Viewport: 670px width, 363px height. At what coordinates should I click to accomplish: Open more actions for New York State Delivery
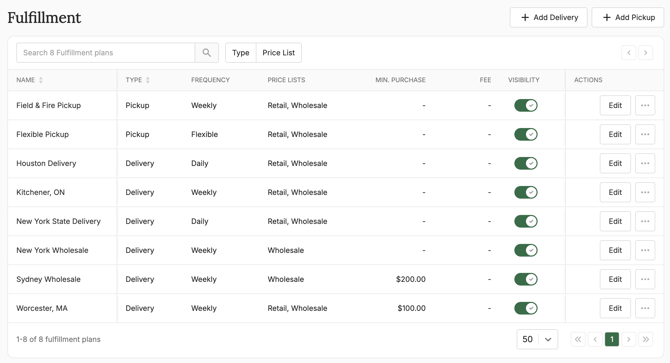pos(645,221)
